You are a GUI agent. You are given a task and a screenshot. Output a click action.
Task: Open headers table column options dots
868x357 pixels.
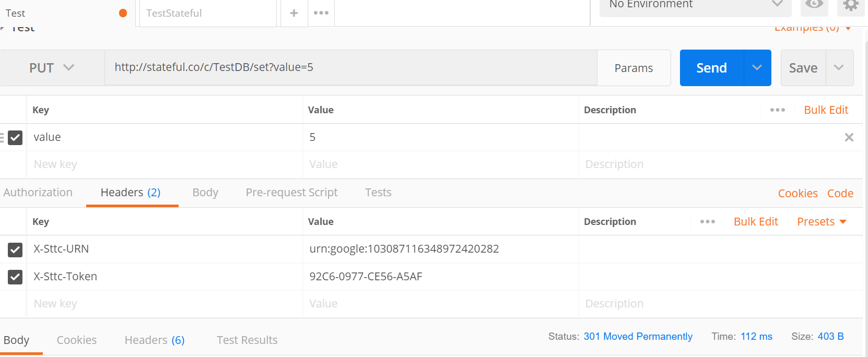pyautogui.click(x=708, y=221)
